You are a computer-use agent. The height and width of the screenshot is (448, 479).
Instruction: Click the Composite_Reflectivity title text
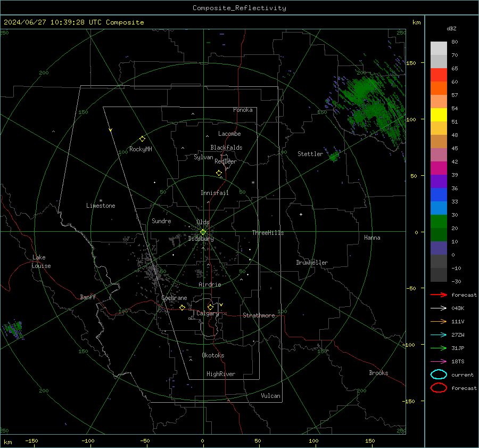coord(240,8)
